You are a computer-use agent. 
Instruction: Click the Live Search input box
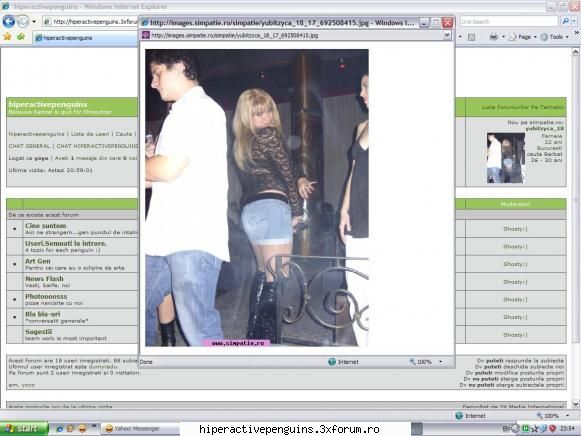tap(509, 21)
